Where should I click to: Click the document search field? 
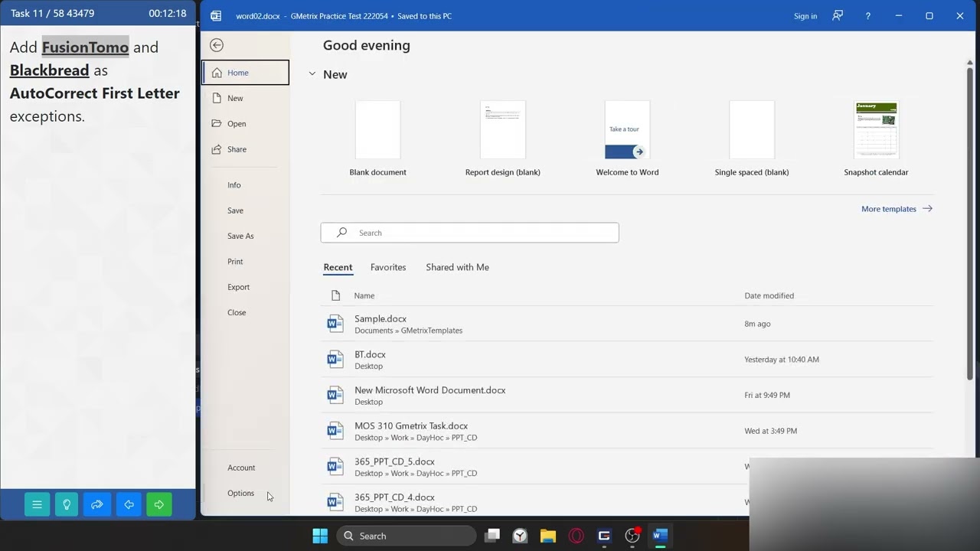click(469, 233)
